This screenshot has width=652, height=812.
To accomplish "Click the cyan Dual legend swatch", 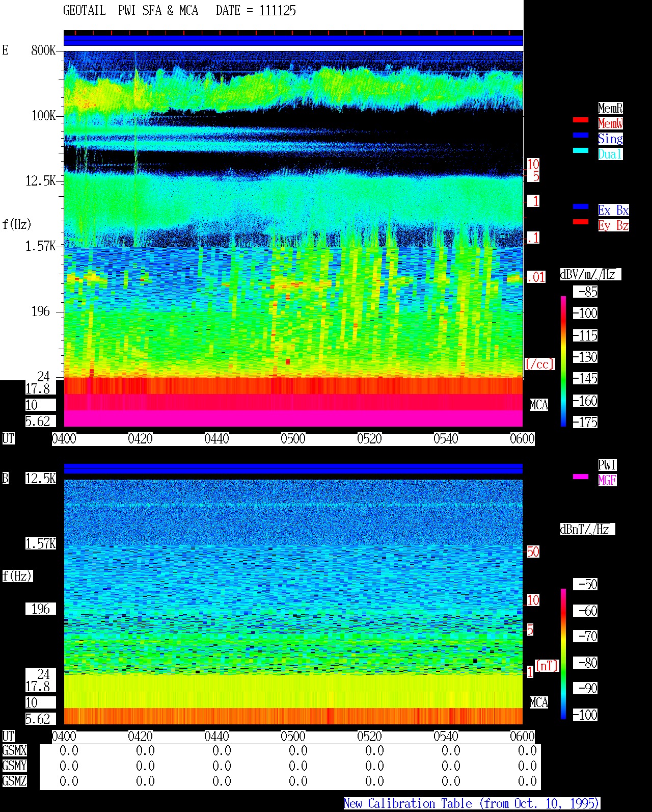I will 581,151.
